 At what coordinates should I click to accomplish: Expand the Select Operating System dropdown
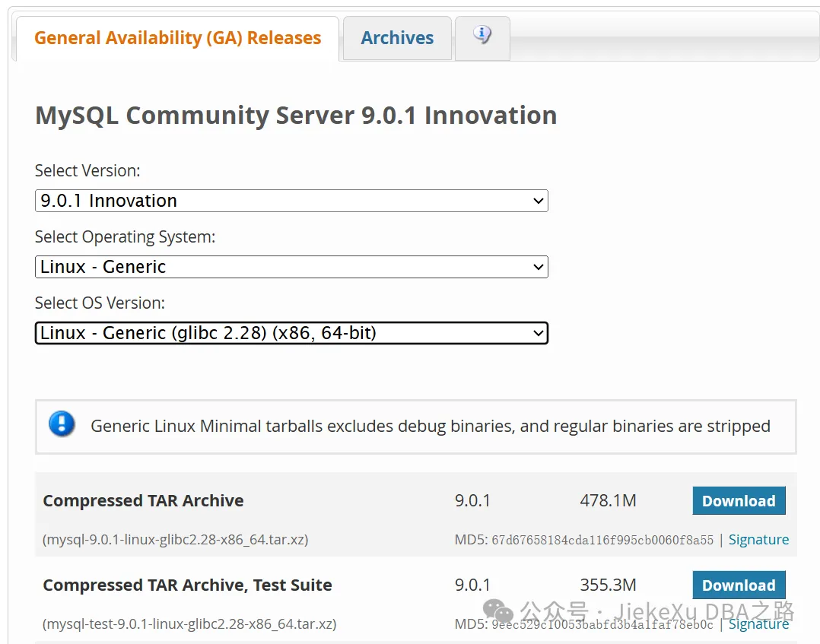[x=291, y=267]
